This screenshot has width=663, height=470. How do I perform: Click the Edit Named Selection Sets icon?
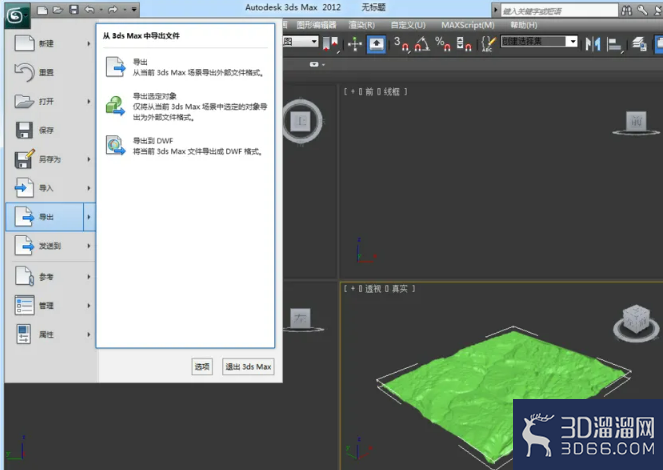tap(488, 44)
